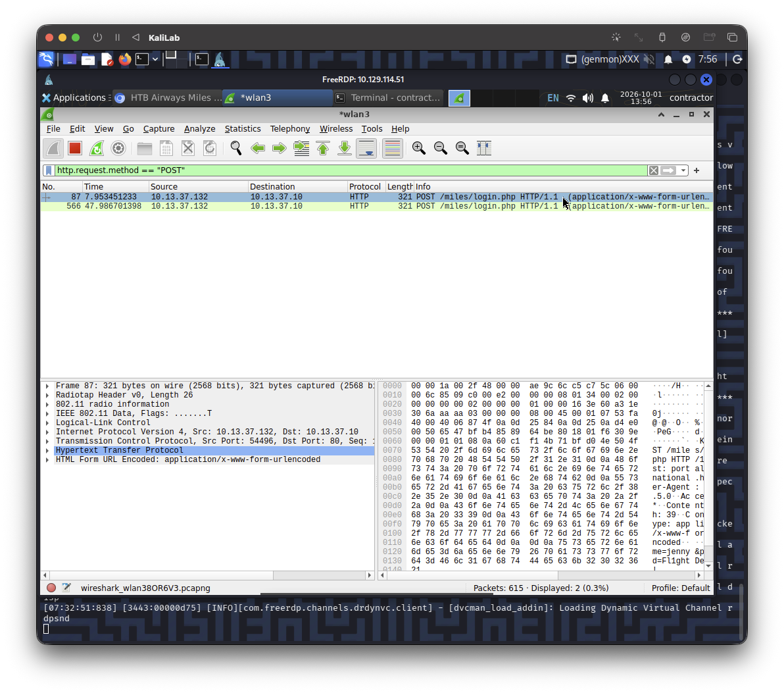Viewport: 784px width, 693px height.
Task: Restart the current capture
Action: coord(97,148)
